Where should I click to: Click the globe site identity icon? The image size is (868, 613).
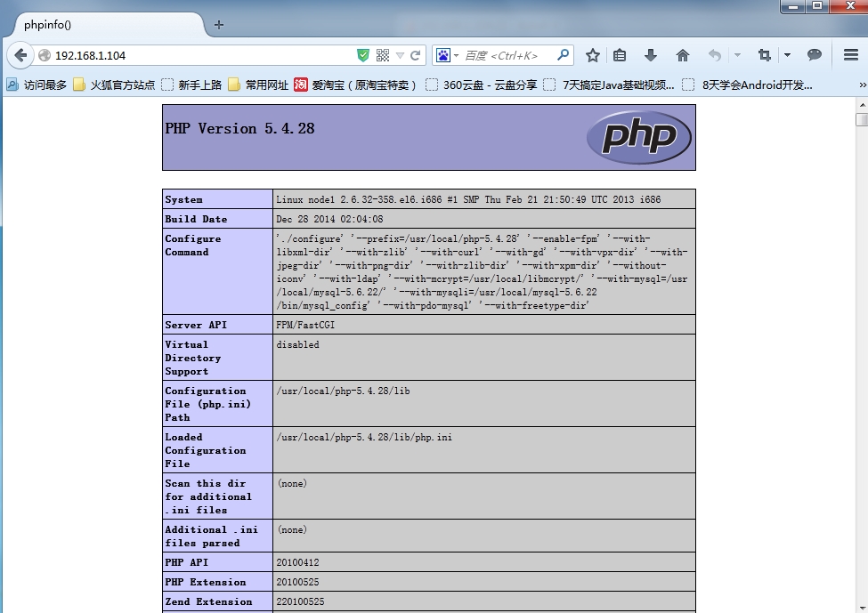tap(45, 55)
